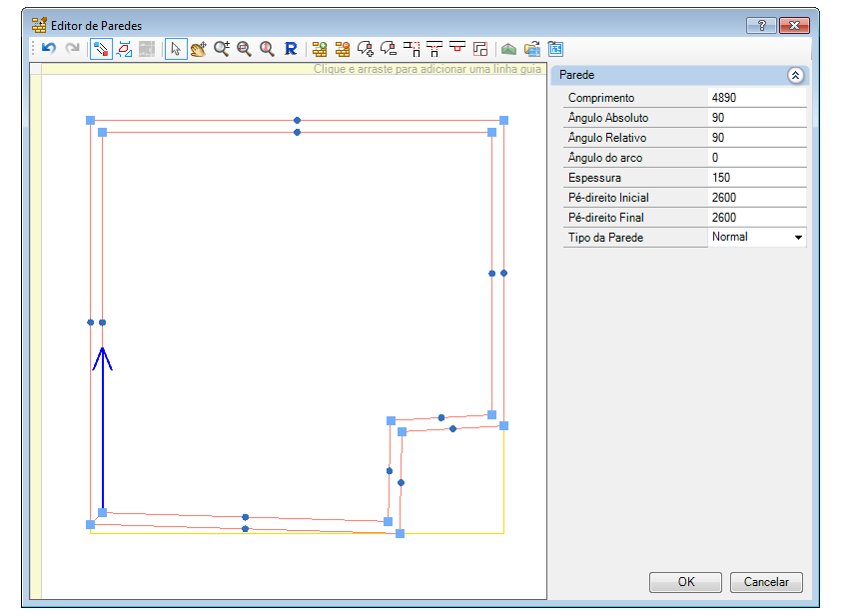Click the bottom wall lower midpoint handle
Image resolution: width=858 pixels, height=616 pixels.
coord(245,529)
